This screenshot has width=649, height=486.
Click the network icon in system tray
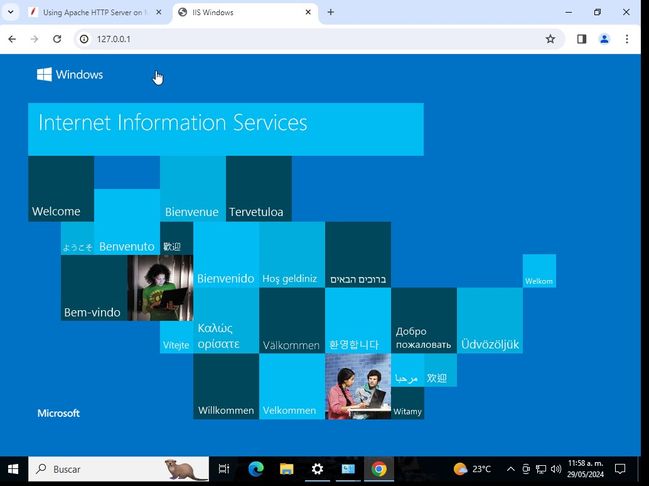pyautogui.click(x=541, y=469)
